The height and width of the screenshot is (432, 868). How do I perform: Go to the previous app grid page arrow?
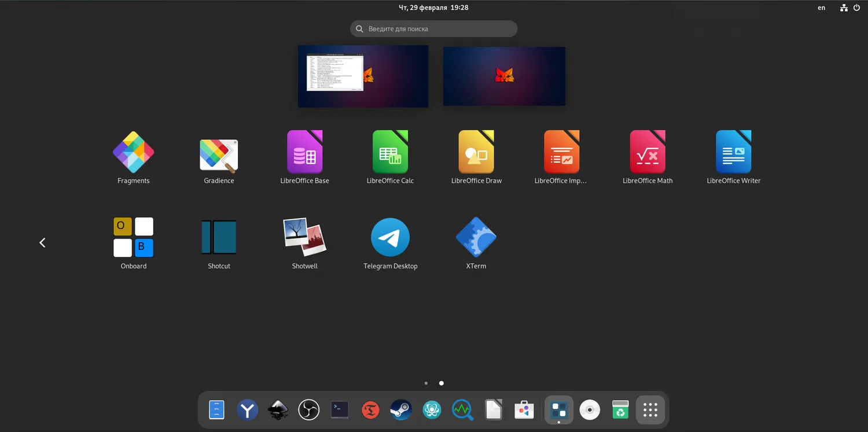42,243
